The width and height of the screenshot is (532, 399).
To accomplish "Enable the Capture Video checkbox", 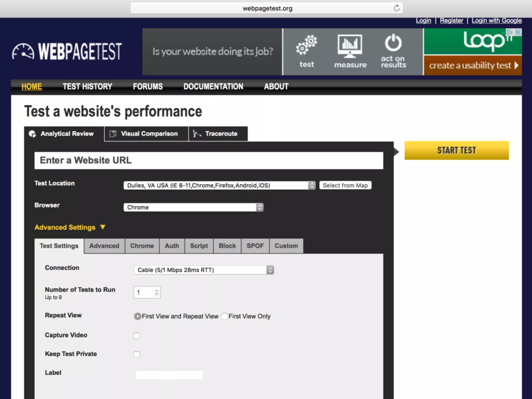I will 137,335.
